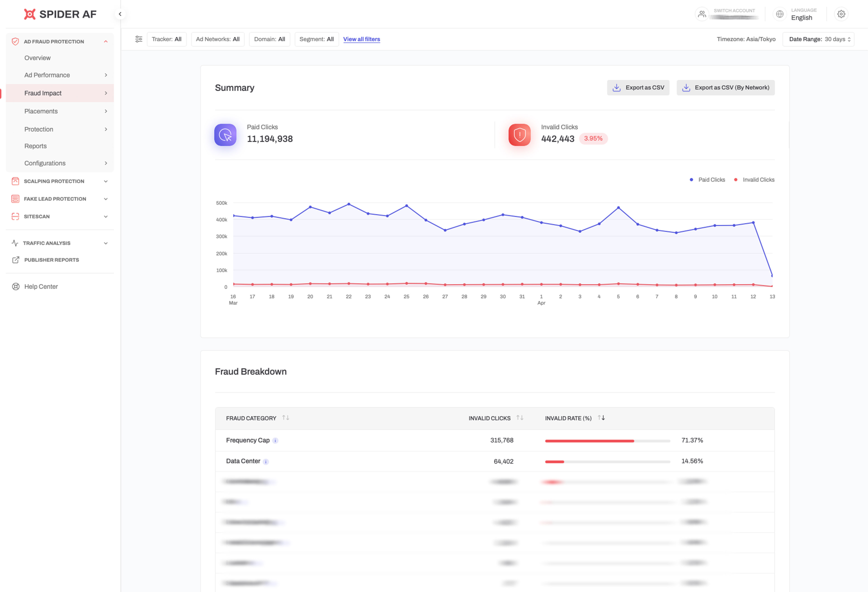Screen dimensions: 868x592
Task: Open the Reports menu entry
Action: [35, 146]
